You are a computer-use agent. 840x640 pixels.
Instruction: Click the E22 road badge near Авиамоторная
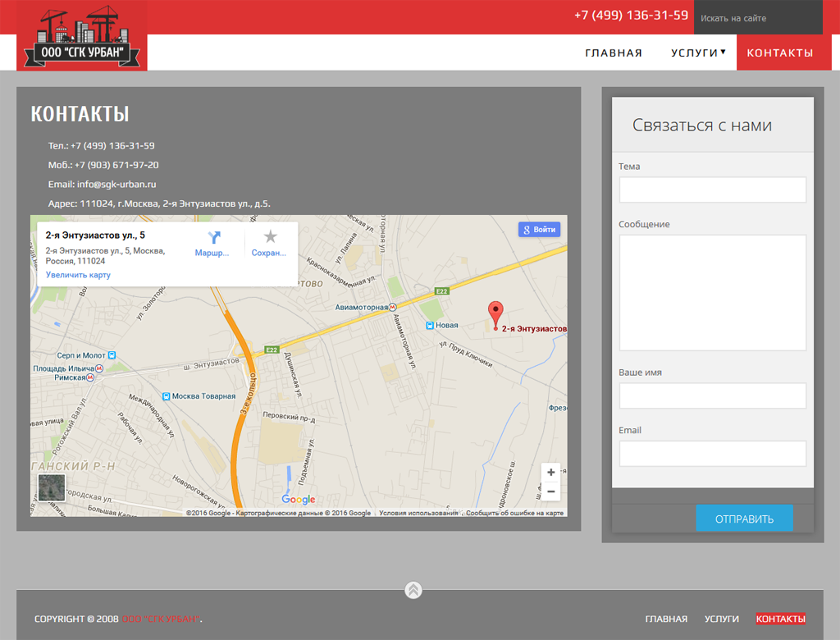pos(441,291)
